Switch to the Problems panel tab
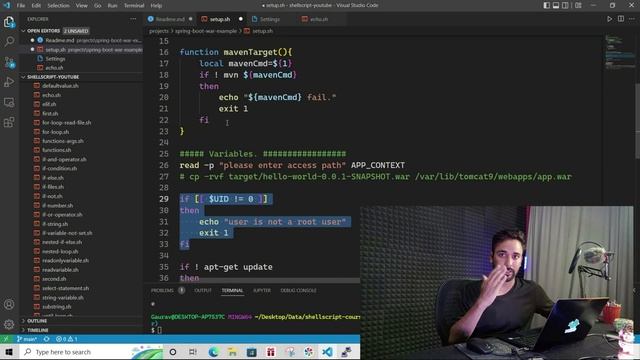 click(x=162, y=290)
